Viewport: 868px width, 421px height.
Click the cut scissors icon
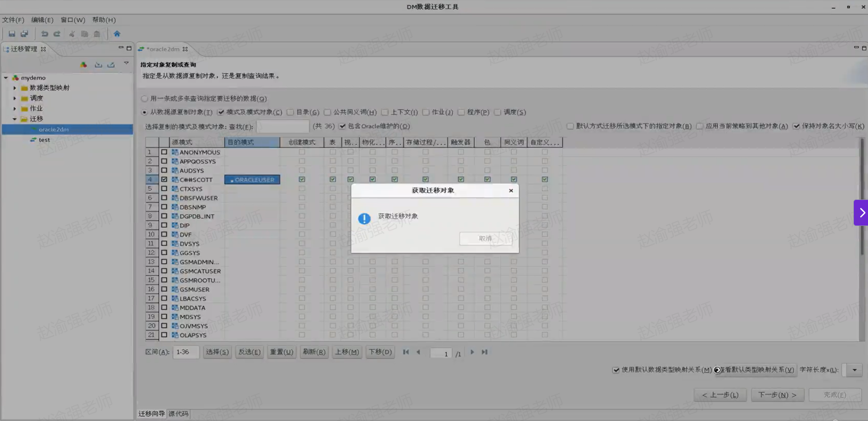pos(72,34)
